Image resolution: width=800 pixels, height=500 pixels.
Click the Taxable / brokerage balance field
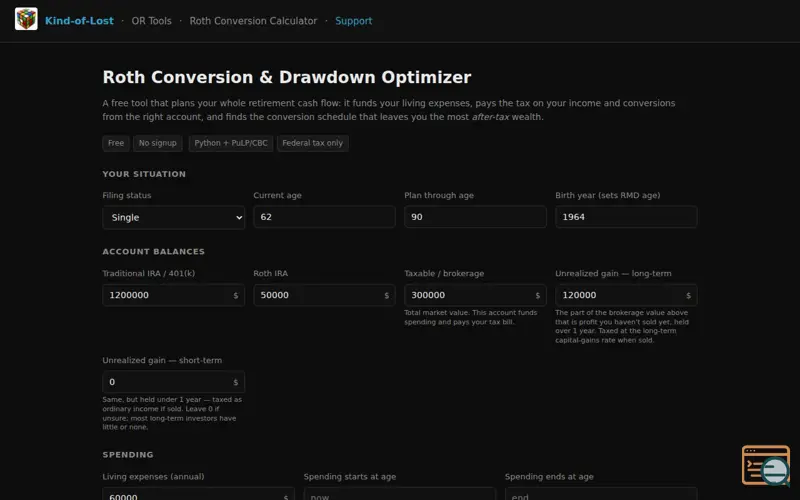(x=475, y=295)
